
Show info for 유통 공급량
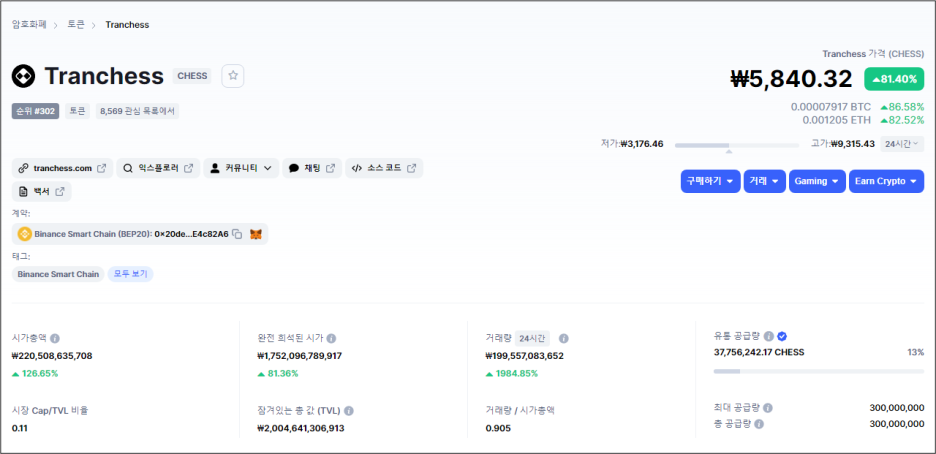pos(769,336)
